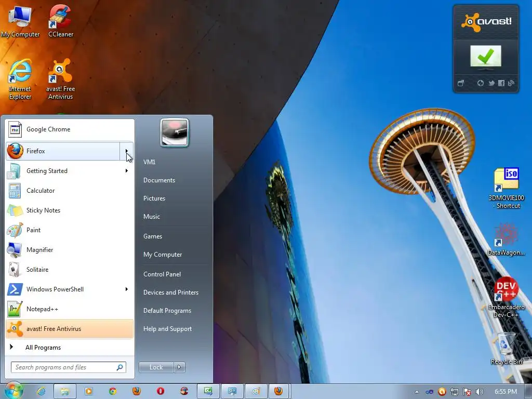Click the CCleaner desktop icon
The height and width of the screenshot is (399, 532).
(x=60, y=21)
